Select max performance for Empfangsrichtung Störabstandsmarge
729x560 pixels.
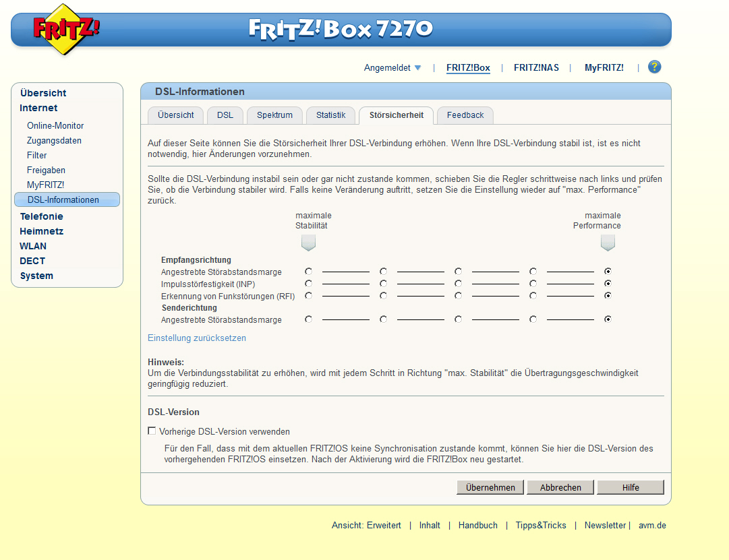(x=608, y=272)
